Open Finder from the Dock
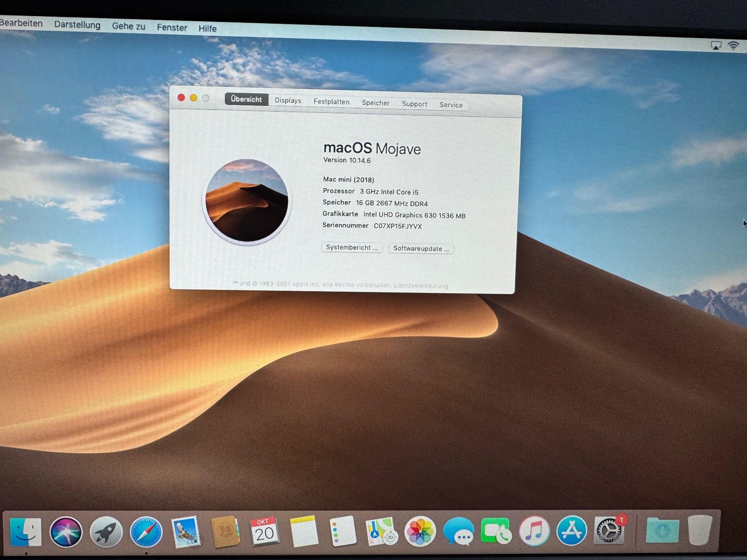This screenshot has height=560, width=747. coord(26,532)
